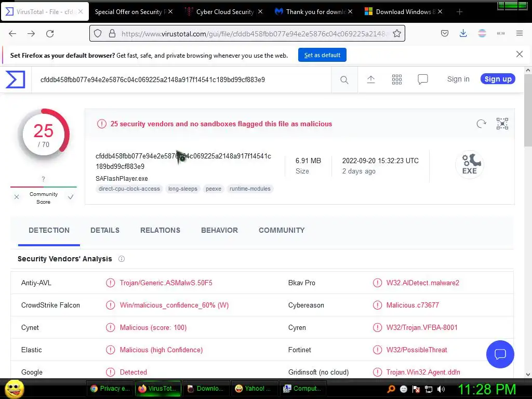
Task: Click the bookmark star icon
Action: [x=396, y=33]
